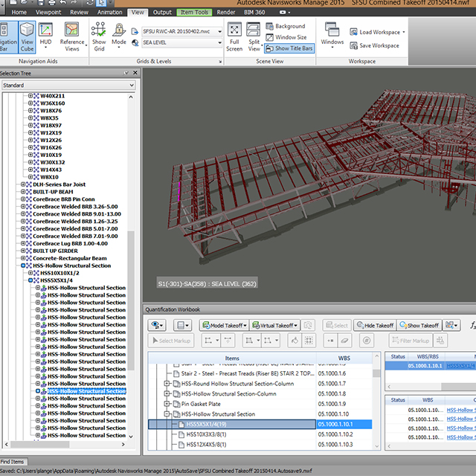Open Model Takeoff dropdown
Image resolution: width=476 pixels, height=476 pixels.
click(x=224, y=326)
